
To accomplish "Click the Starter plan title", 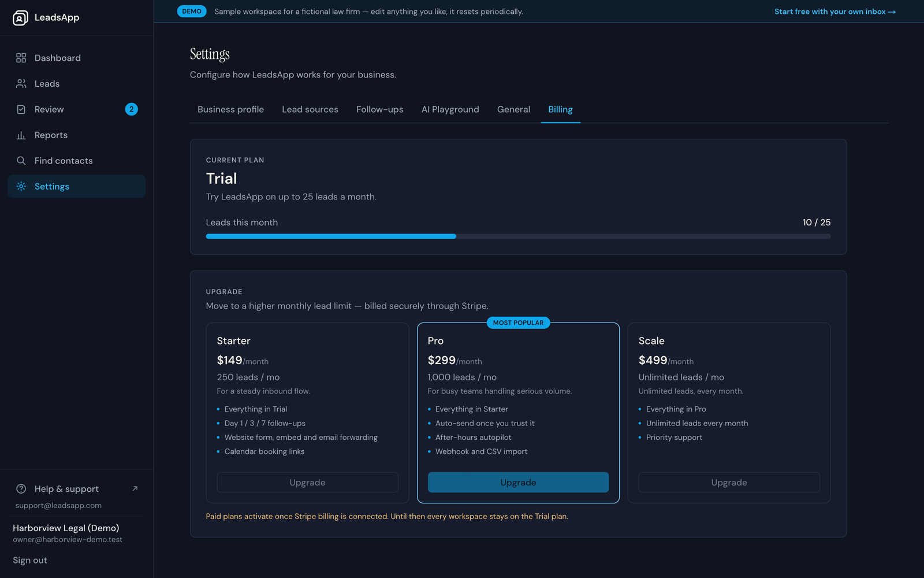I will click(233, 341).
